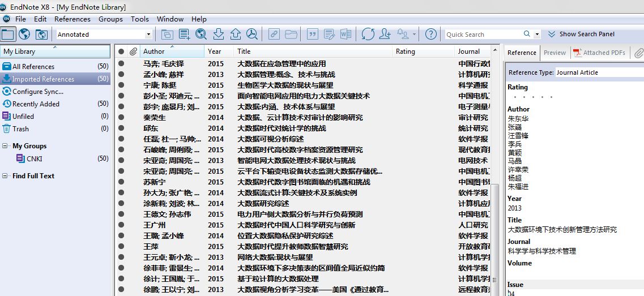This screenshot has width=644, height=296.
Task: Click the Find Full Text toolbar icon
Action: click(x=251, y=34)
